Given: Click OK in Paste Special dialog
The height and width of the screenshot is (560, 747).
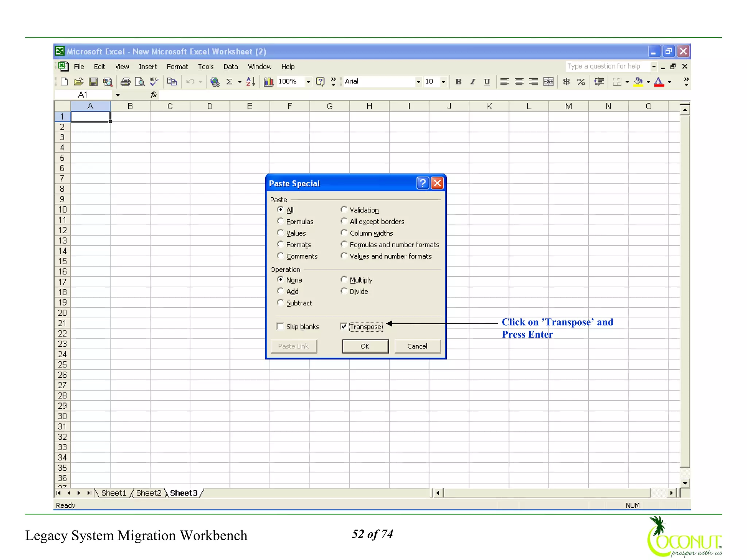Looking at the screenshot, I should [x=365, y=346].
